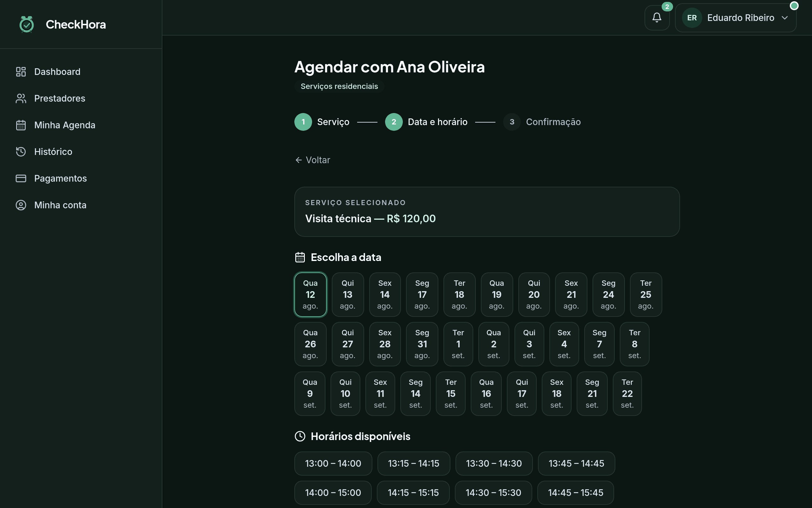Viewport: 812px width, 508px height.
Task: Click calendar icon beside Escolha a data
Action: 300,257
